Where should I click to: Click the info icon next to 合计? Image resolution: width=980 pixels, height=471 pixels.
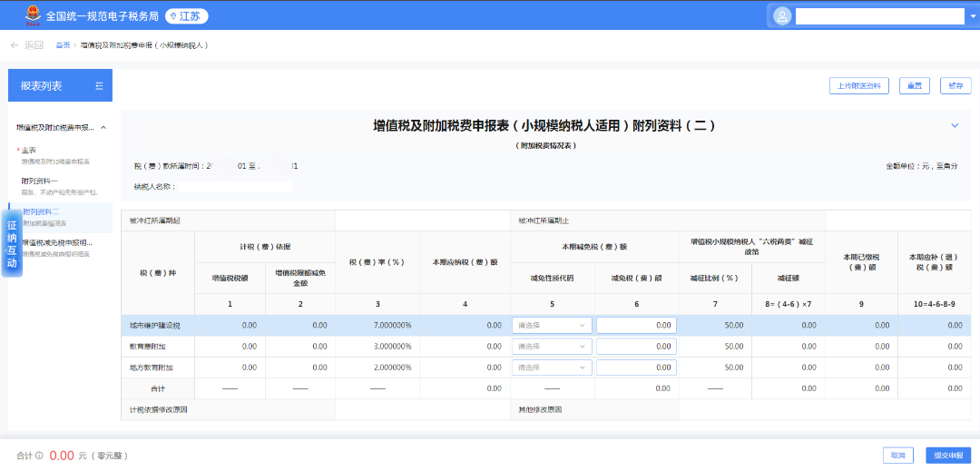[39, 456]
